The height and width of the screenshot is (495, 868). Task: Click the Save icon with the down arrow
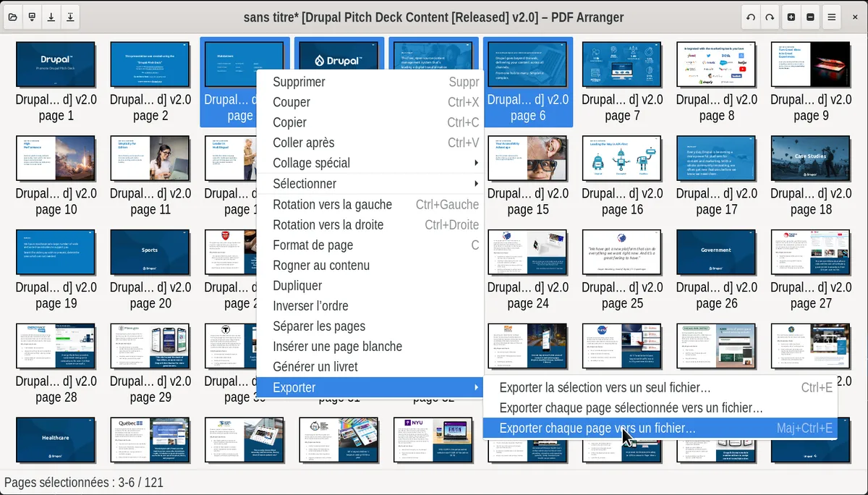51,17
